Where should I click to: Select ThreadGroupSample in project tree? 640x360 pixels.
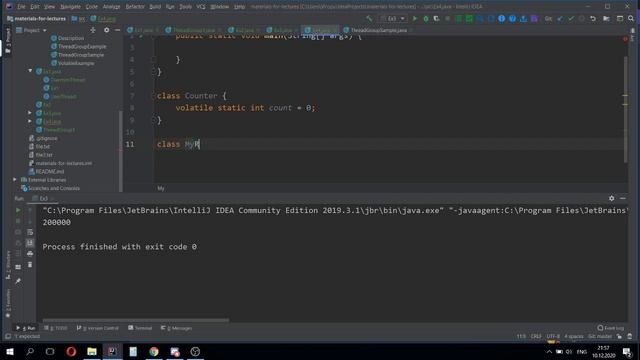tap(81, 55)
